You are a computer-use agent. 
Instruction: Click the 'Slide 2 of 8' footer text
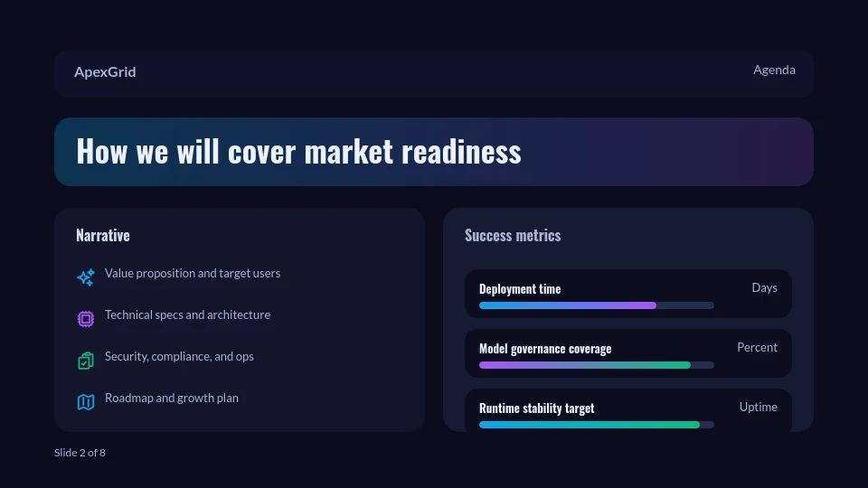coord(80,453)
